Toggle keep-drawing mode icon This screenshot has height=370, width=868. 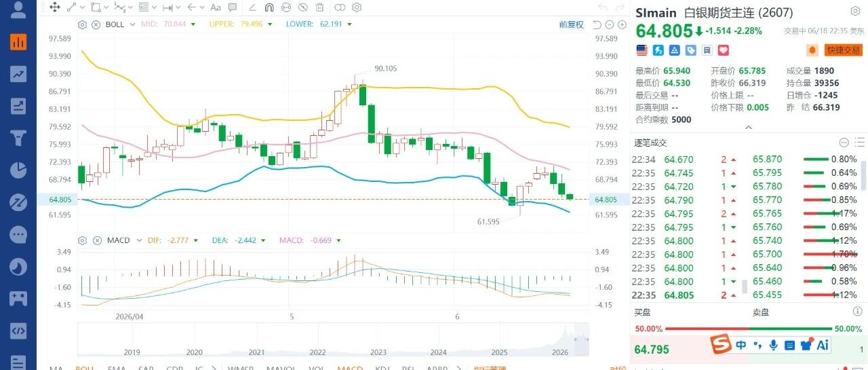coord(286,7)
